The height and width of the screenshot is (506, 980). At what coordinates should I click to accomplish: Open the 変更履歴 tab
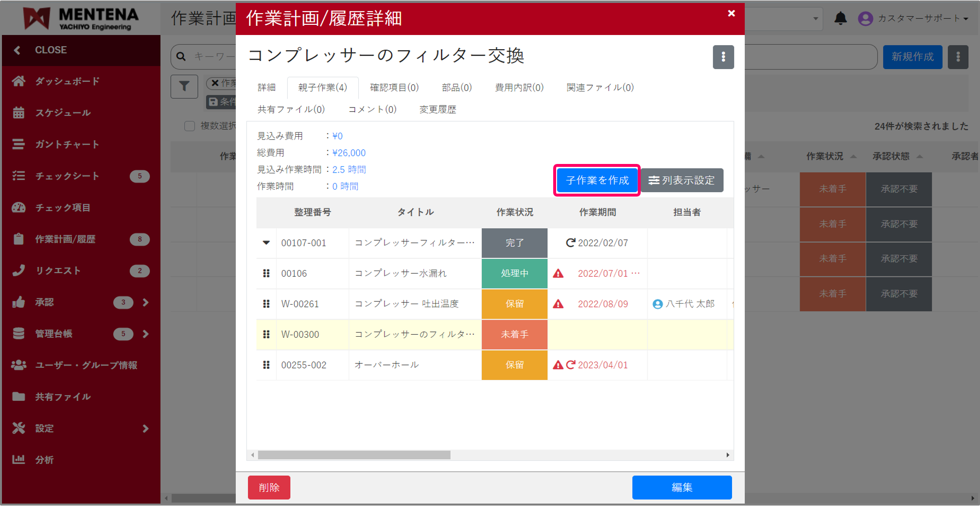[437, 109]
